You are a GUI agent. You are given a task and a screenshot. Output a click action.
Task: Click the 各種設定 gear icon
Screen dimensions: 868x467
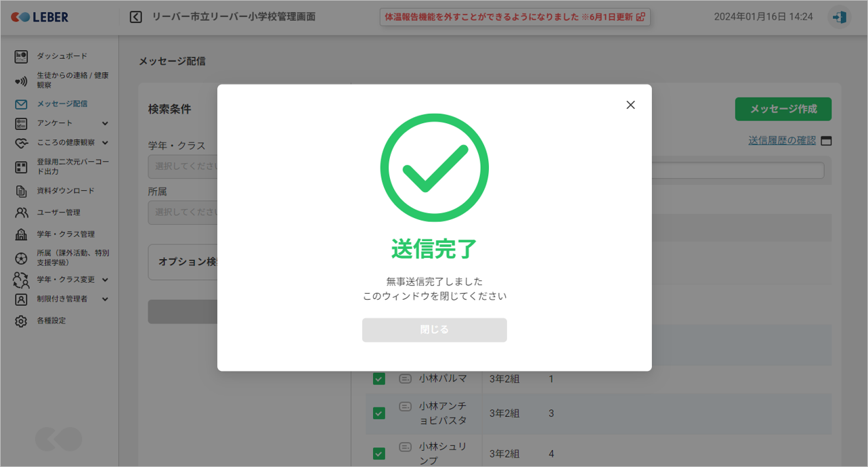21,321
